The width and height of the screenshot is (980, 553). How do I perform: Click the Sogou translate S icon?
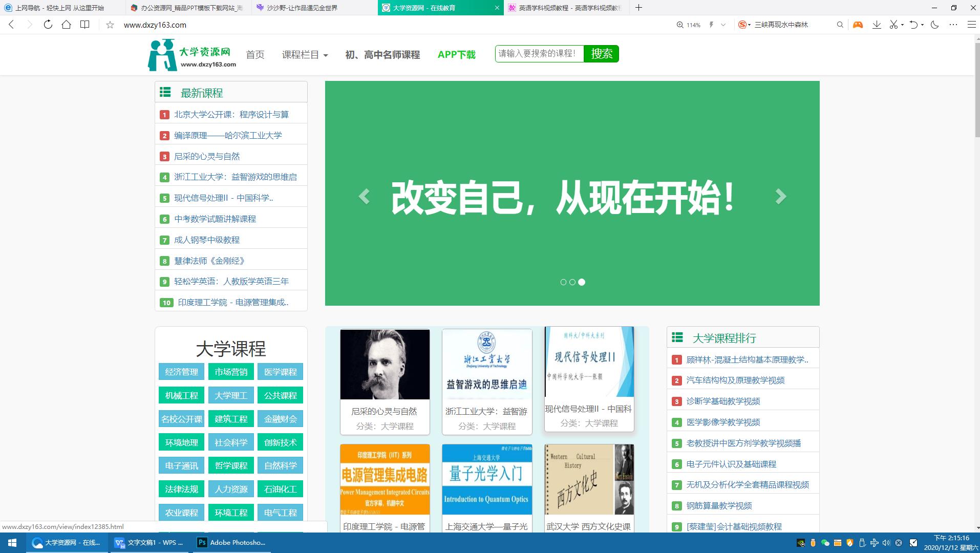point(742,25)
